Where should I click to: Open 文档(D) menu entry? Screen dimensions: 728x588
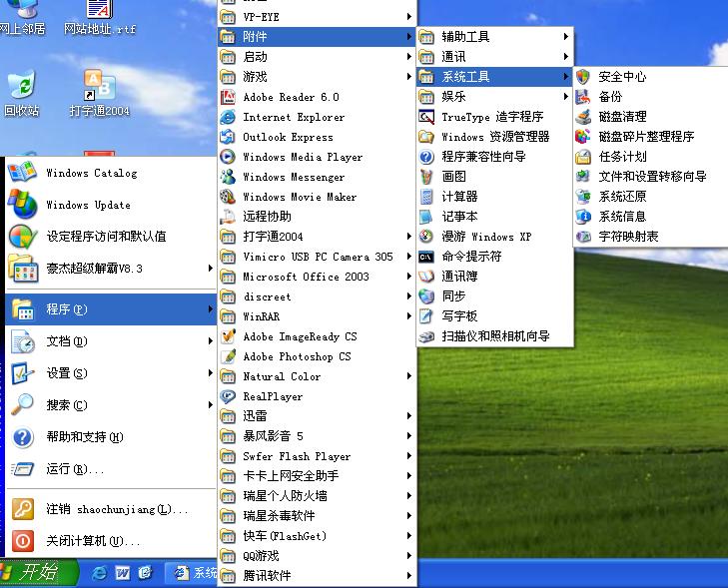(111, 341)
